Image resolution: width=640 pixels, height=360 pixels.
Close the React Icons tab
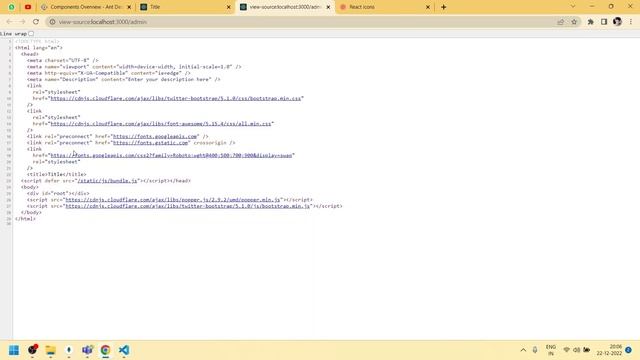428,7
